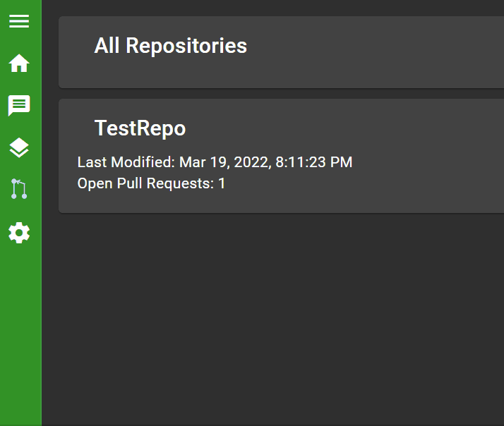Click the empty green sidebar area below the gear

(20, 331)
